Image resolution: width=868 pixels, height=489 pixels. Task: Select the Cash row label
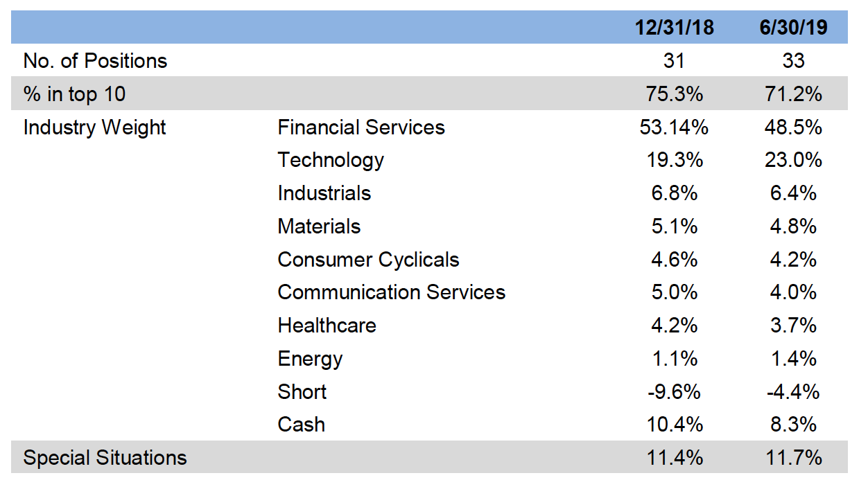301,425
